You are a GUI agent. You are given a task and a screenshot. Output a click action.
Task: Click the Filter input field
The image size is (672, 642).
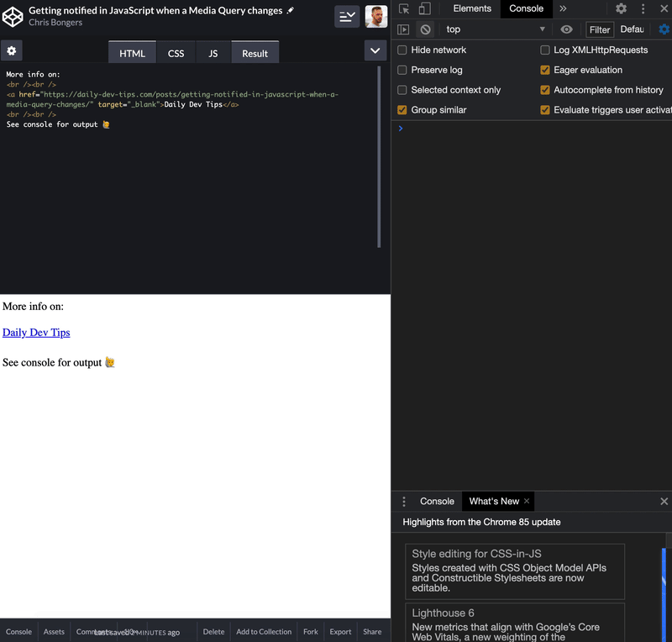click(599, 29)
